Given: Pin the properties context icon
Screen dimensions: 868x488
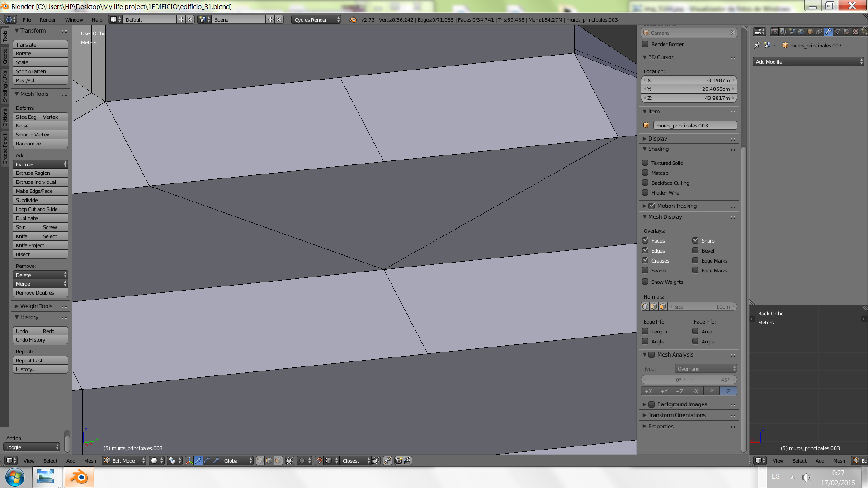Looking at the screenshot, I should point(757,45).
